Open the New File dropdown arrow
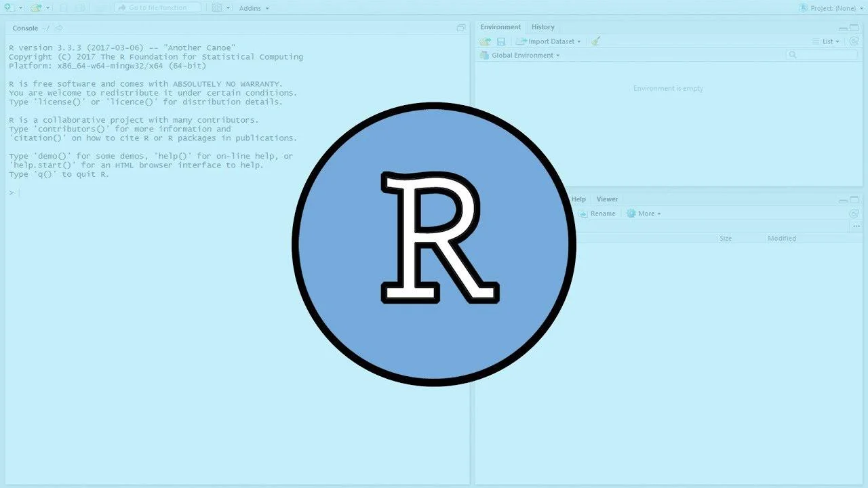This screenshot has width=868, height=488. [x=20, y=8]
